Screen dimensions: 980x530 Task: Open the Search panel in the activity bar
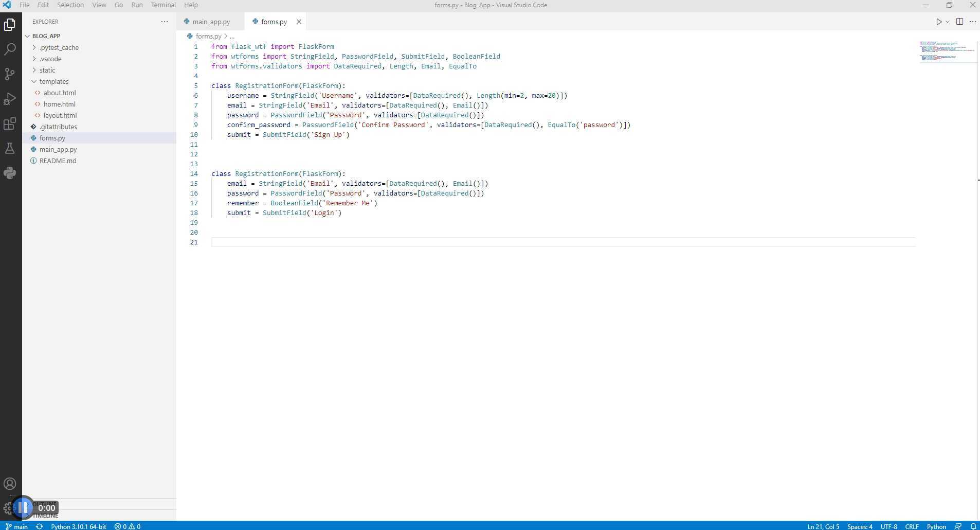tap(10, 49)
